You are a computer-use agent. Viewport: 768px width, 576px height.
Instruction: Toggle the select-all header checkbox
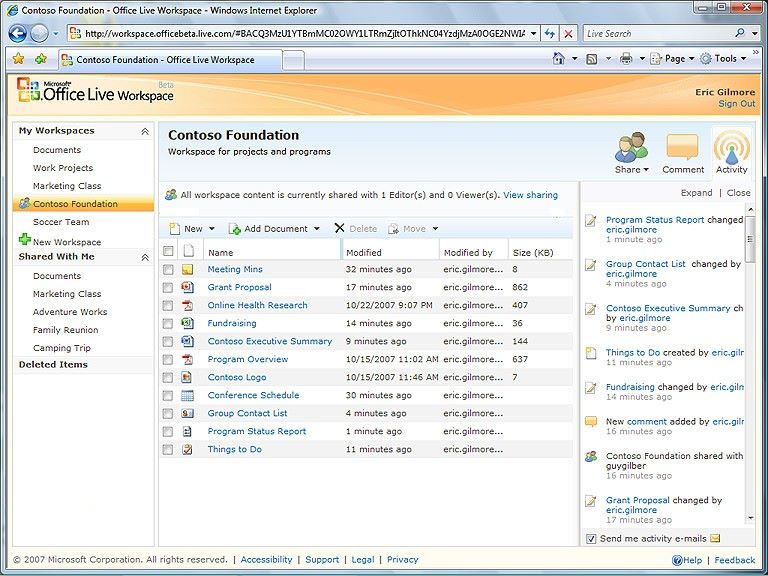[168, 251]
